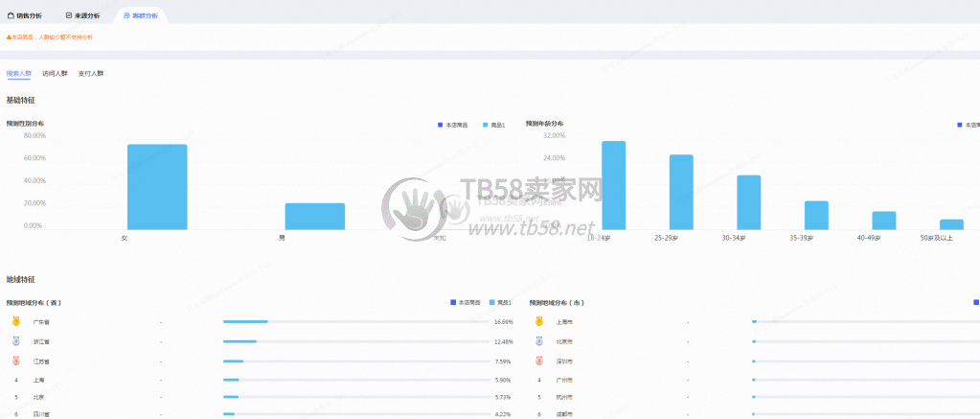Click the 5.73% value for 北京
980x419 pixels.
click(505, 397)
